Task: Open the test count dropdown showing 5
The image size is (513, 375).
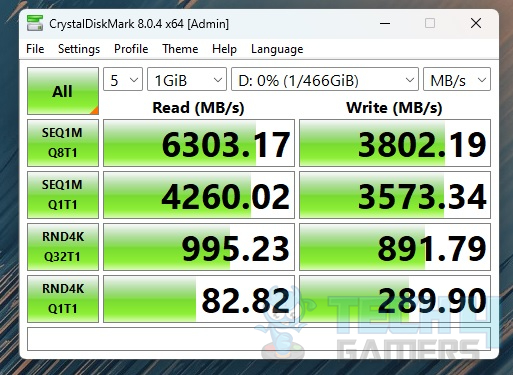Action: [123, 79]
